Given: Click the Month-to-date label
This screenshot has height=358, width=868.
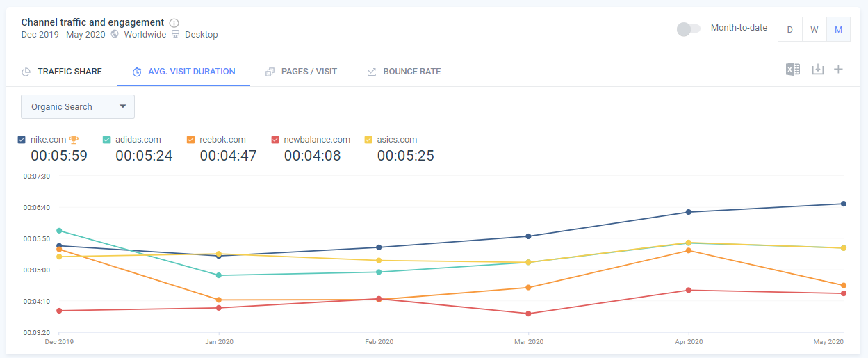Looking at the screenshot, I should coord(739,28).
